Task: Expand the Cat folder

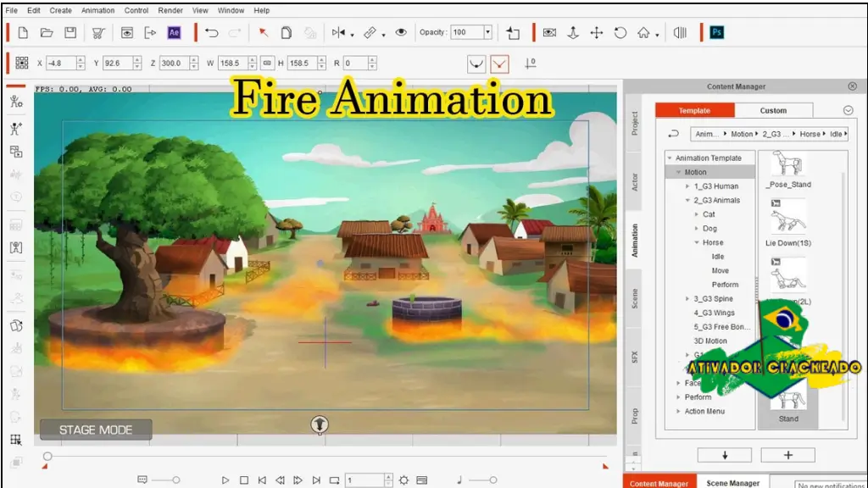Action: click(x=697, y=214)
